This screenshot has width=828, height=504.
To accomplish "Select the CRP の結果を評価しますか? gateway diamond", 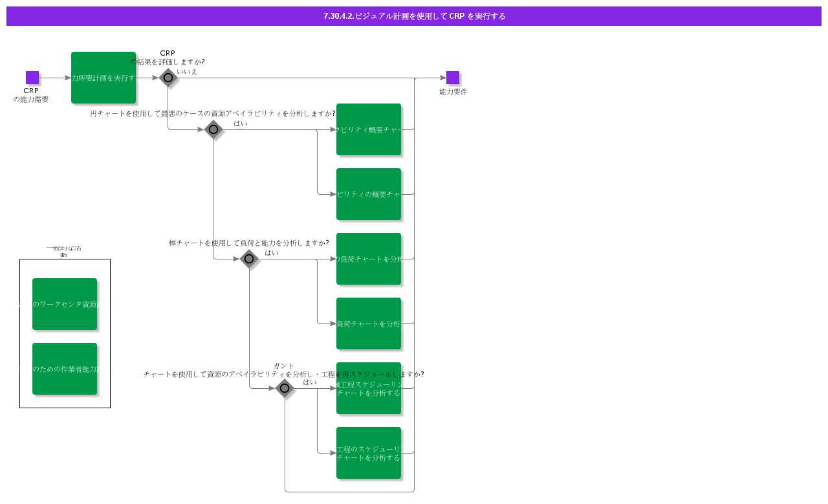I will tap(168, 78).
